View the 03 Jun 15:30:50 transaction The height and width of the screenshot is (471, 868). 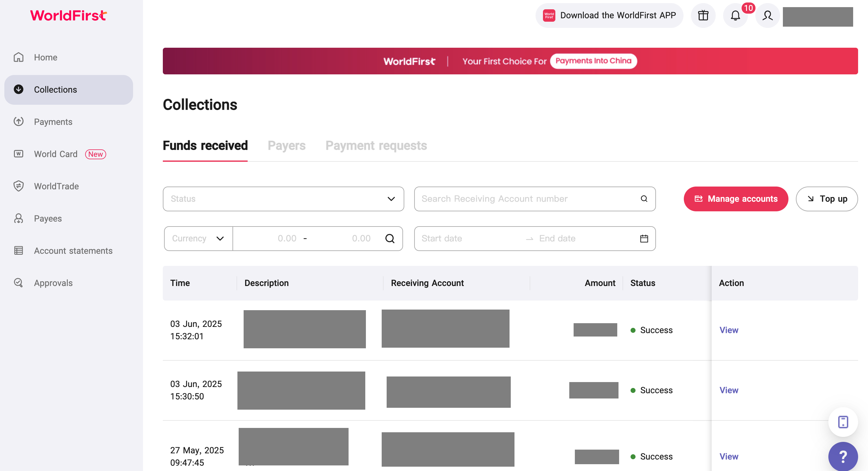729,390
